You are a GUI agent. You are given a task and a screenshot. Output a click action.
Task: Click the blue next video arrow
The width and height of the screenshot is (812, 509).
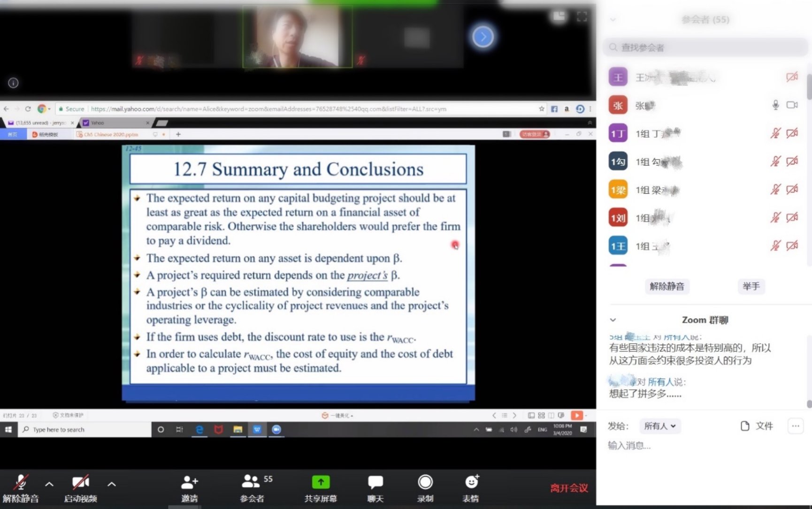point(483,37)
